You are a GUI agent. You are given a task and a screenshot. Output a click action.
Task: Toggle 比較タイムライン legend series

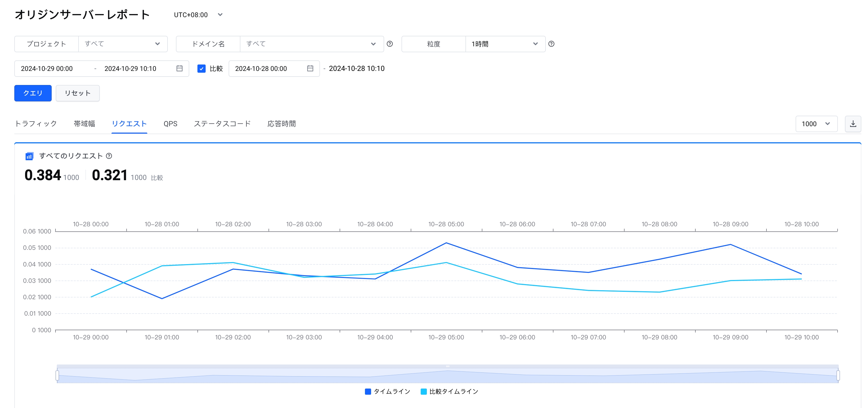(449, 391)
